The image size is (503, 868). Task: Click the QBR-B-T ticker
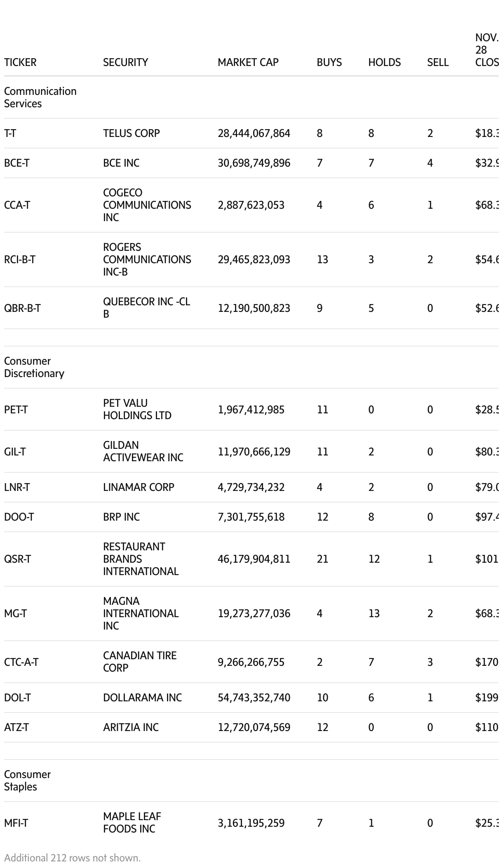22,308
